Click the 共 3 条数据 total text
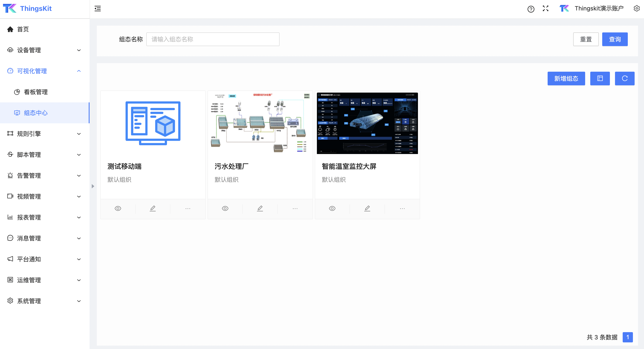Image resolution: width=644 pixels, height=349 pixels. (602, 337)
